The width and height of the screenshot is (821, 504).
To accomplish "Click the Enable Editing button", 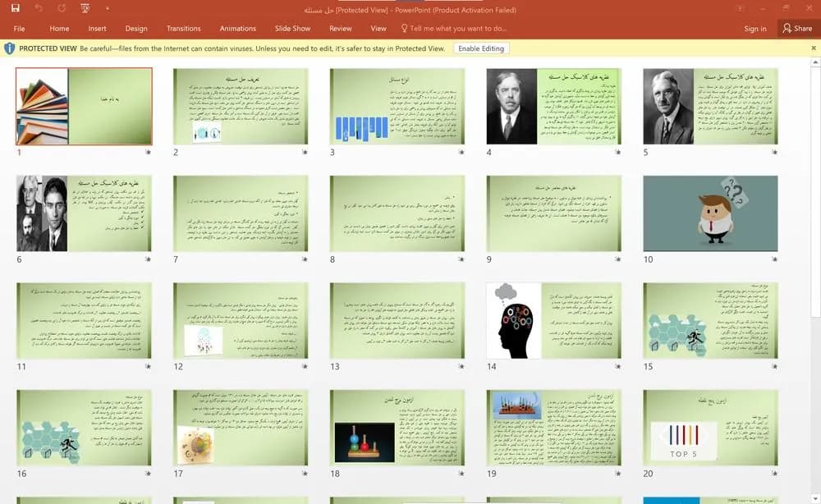I will tap(480, 48).
